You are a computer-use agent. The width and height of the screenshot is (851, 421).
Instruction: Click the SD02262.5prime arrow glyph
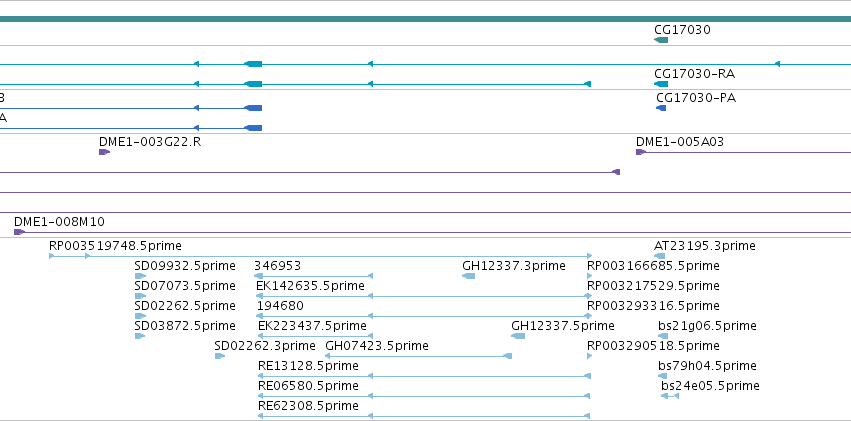coord(141,316)
